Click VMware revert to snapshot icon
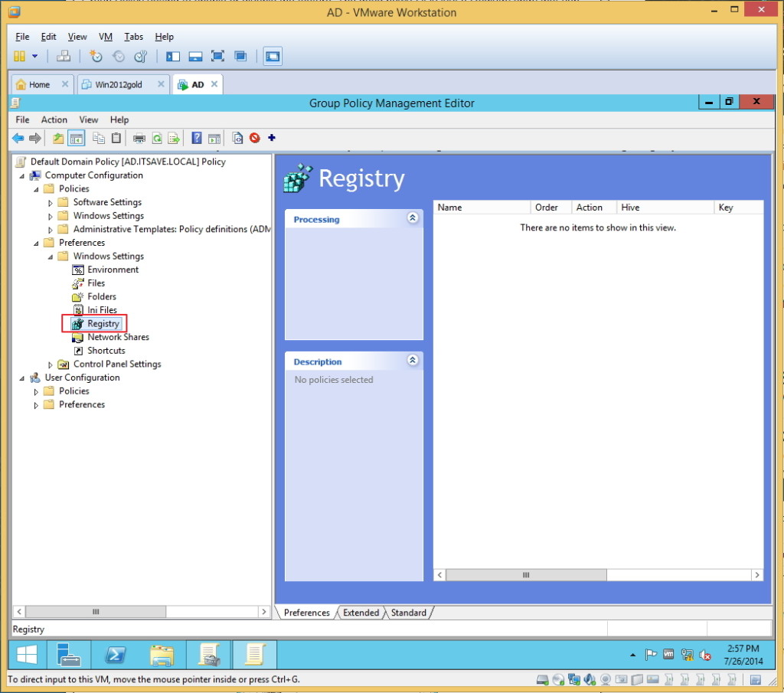The height and width of the screenshot is (693, 784). pos(119,56)
